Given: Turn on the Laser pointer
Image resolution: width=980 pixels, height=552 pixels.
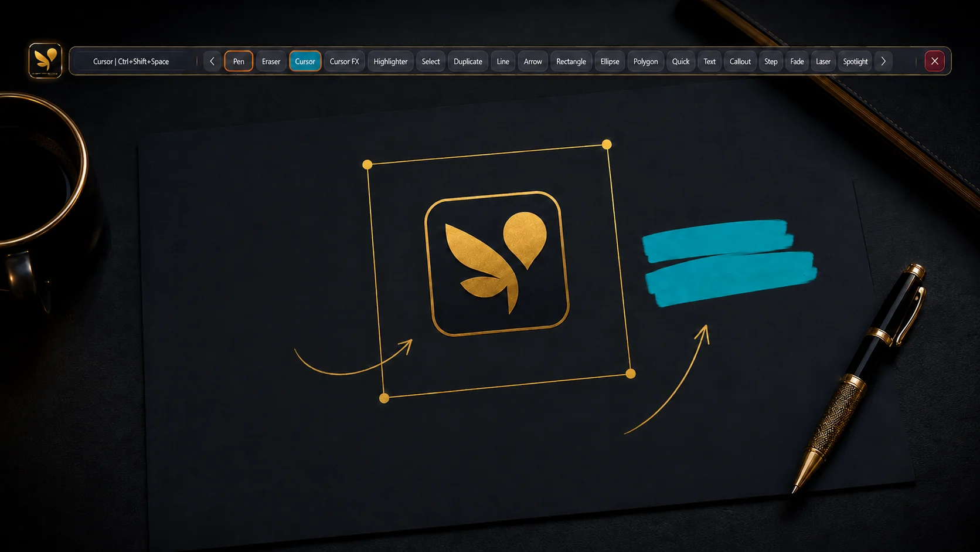Looking at the screenshot, I should (x=823, y=61).
